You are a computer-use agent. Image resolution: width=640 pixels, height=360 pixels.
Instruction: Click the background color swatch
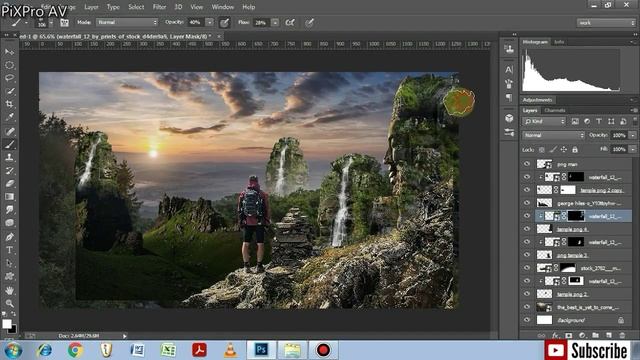[13, 329]
